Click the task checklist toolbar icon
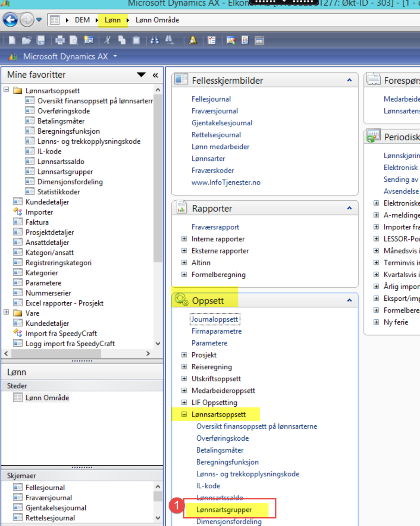The image size is (420, 526). click(212, 40)
